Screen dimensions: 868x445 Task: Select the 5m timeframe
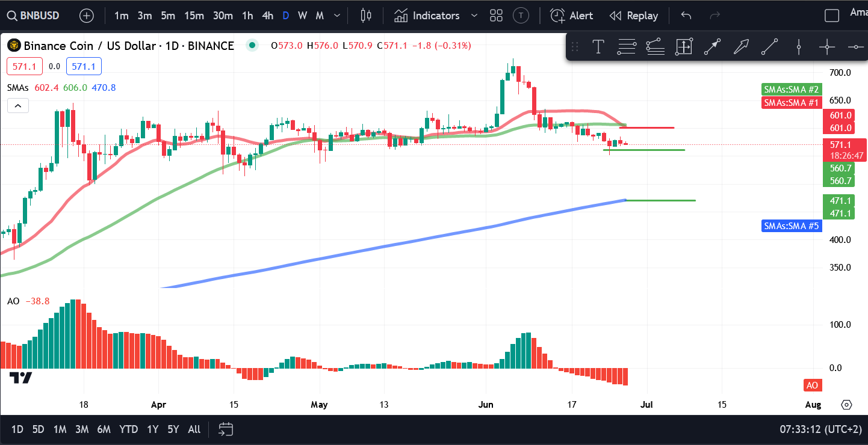pyautogui.click(x=168, y=16)
